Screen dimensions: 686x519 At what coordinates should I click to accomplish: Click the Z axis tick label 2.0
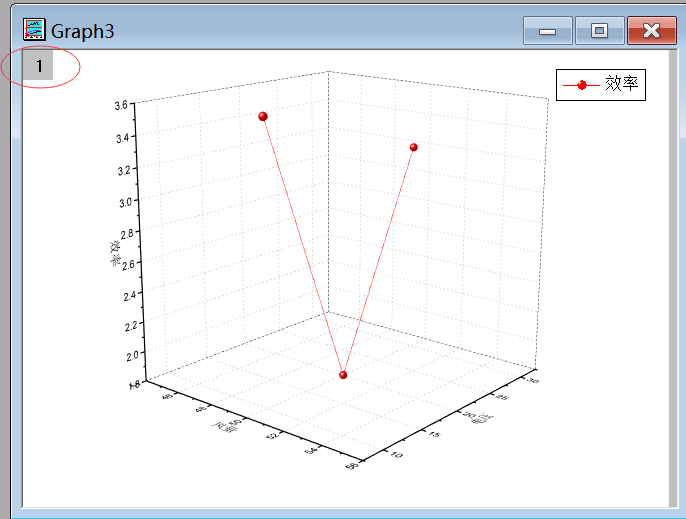(133, 356)
